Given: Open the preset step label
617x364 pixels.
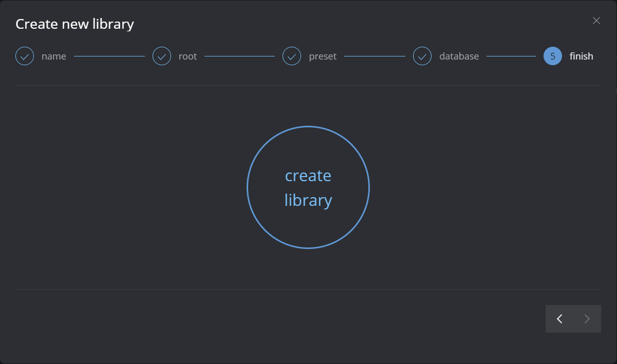Looking at the screenshot, I should (323, 56).
